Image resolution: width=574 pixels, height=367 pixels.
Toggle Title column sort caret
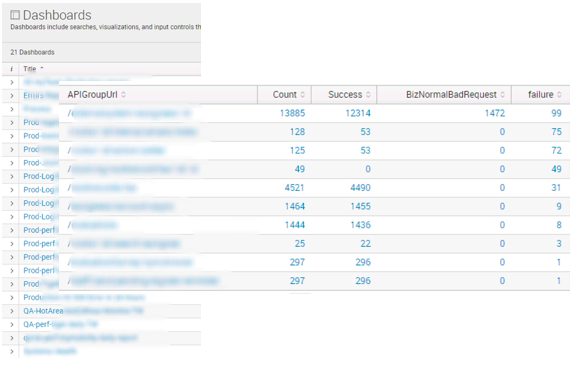coord(42,68)
